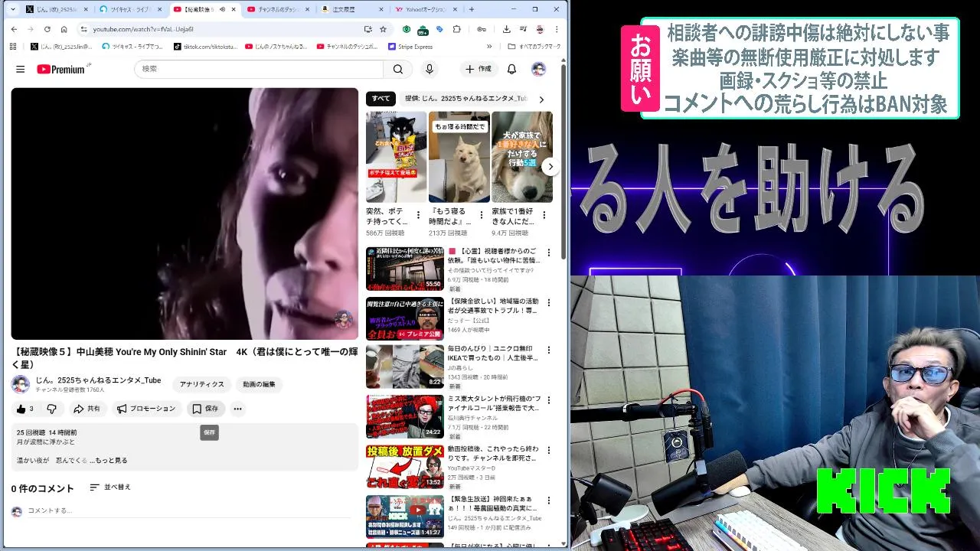Advance shorts shelf with next arrow

tap(550, 166)
